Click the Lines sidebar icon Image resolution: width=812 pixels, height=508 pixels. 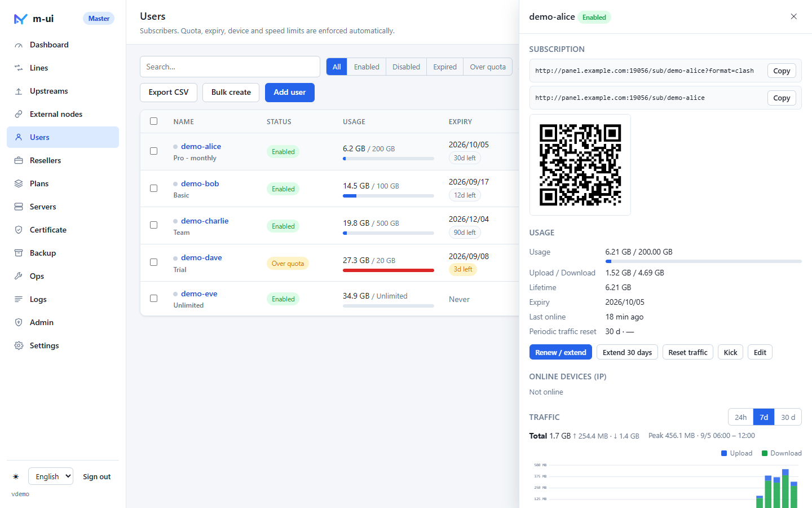coord(19,68)
